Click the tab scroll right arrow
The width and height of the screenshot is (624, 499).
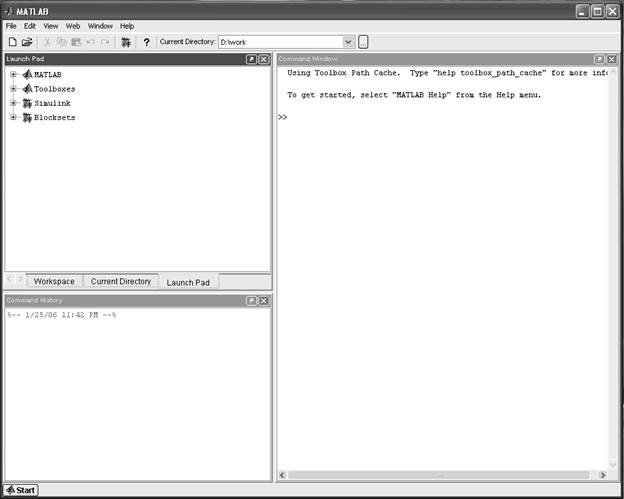click(x=20, y=279)
